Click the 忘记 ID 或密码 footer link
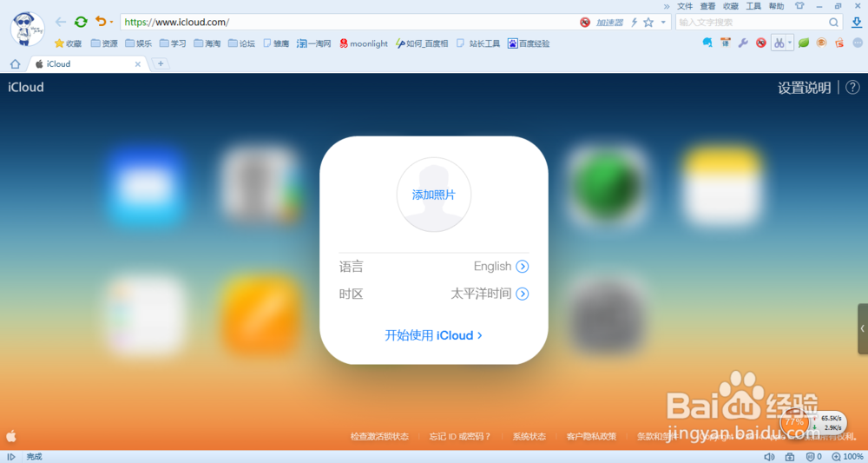This screenshot has width=868, height=463. point(460,436)
